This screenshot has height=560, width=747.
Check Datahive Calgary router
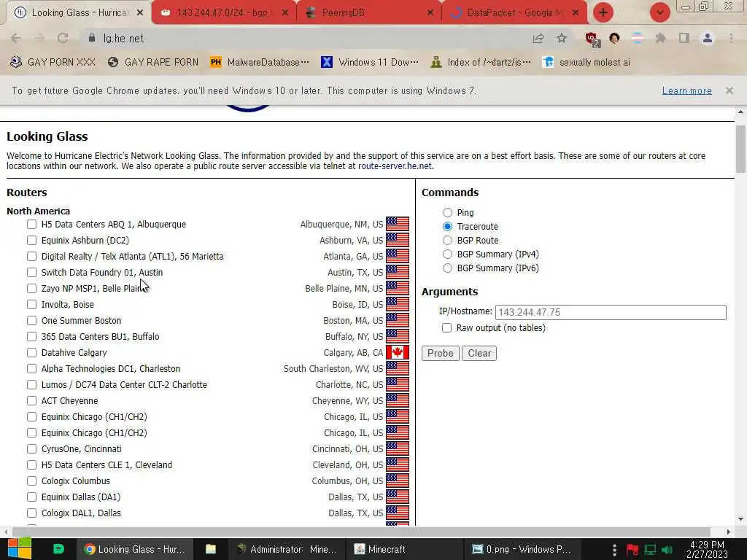point(31,352)
